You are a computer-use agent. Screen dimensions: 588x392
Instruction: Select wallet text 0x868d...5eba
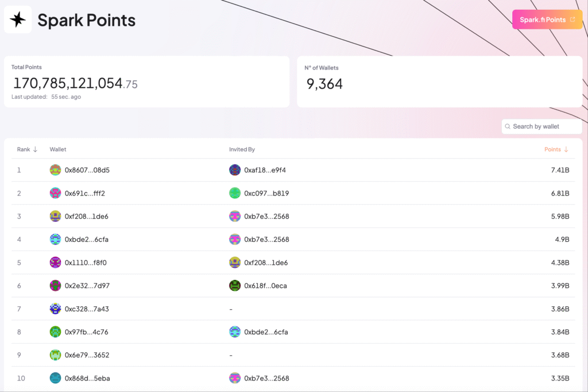[x=87, y=378]
